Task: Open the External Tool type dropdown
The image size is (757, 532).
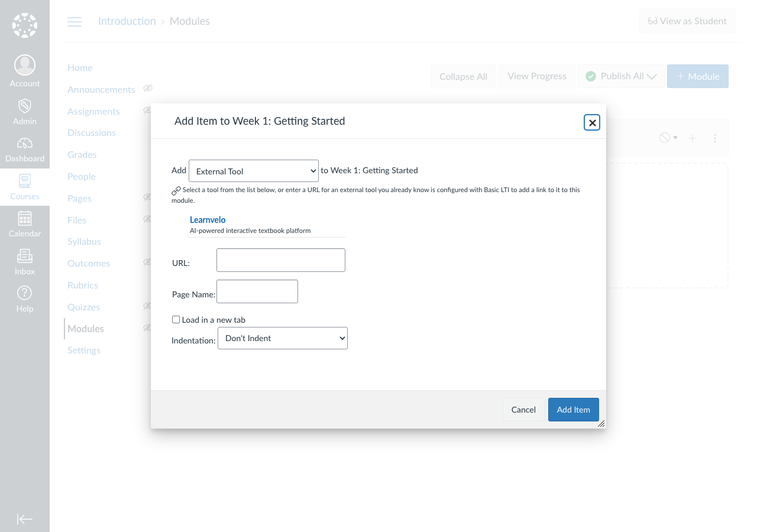Action: click(x=254, y=171)
